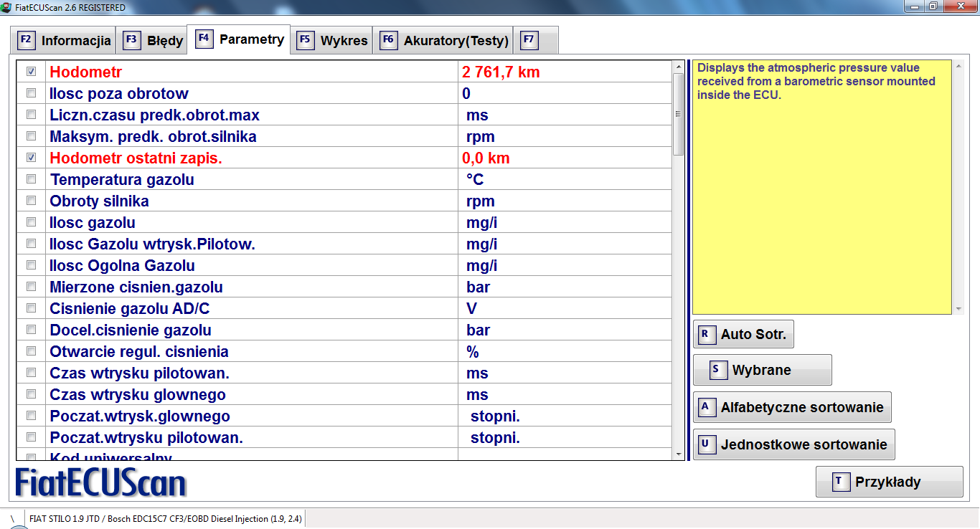Enable Poczat.wtrysku pilotowan. checkbox
This screenshot has height=529, width=980.
click(31, 437)
